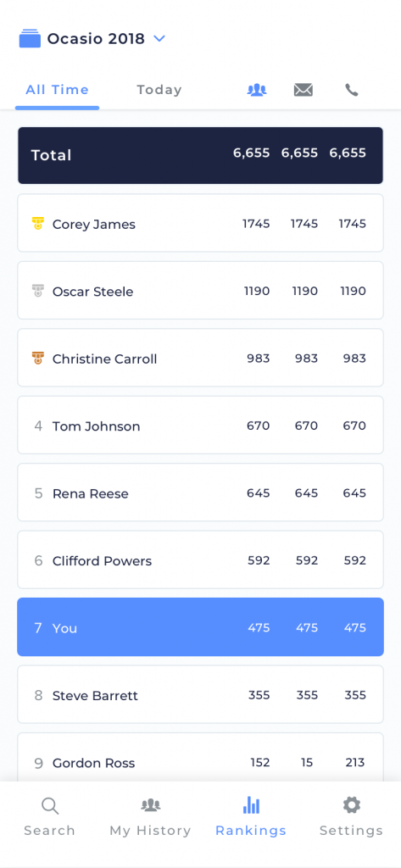Click Corey James gold medal icon
Image resolution: width=401 pixels, height=868 pixels.
37,224
